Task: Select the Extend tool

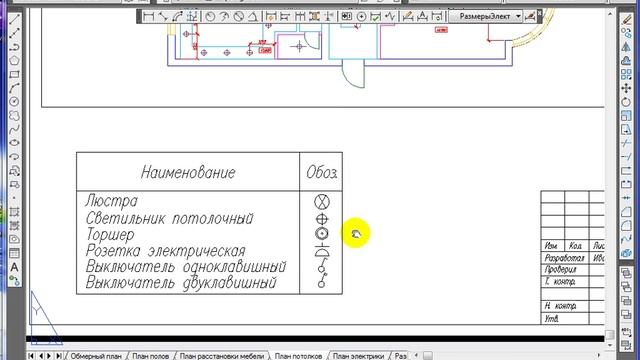Action: pyautogui.click(x=626, y=157)
